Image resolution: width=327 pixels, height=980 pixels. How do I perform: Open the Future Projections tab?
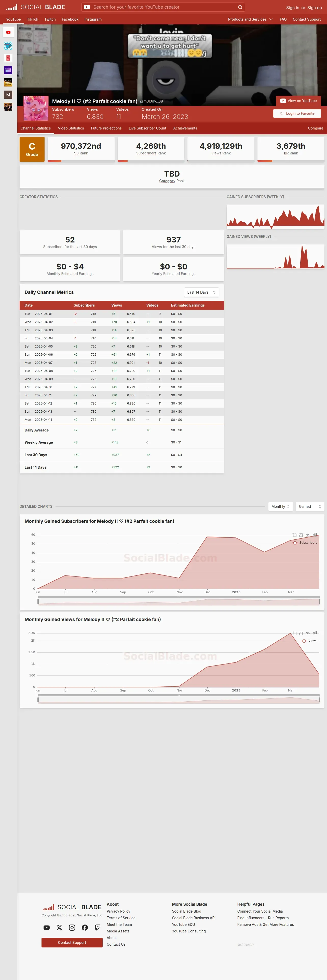coord(106,128)
